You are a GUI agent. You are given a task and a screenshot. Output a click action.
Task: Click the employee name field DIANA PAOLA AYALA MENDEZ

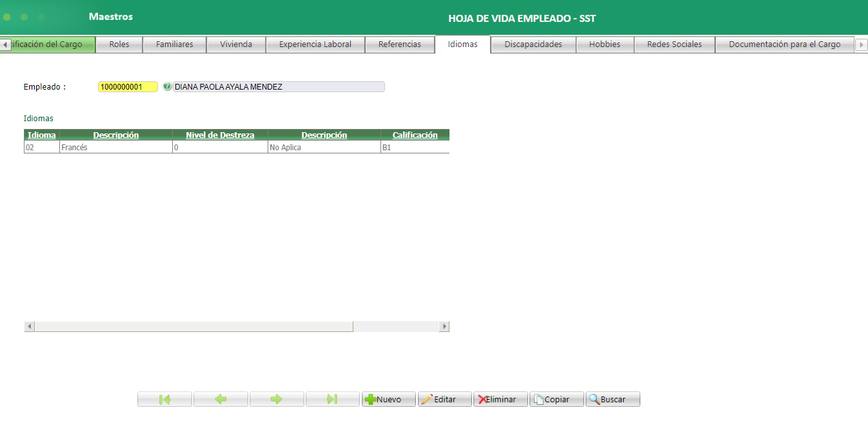[x=279, y=87]
